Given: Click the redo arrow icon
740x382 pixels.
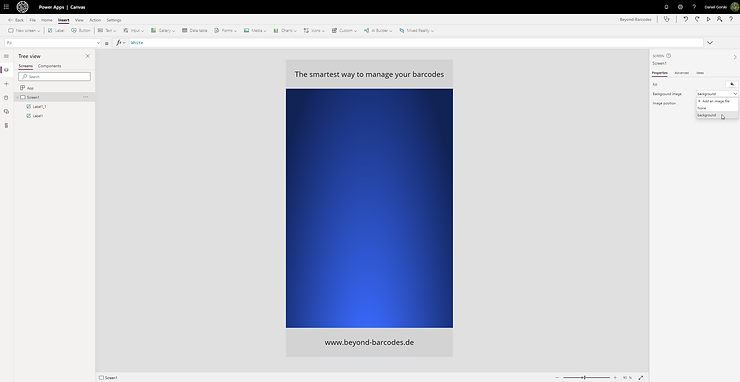Looking at the screenshot, I should [x=697, y=19].
